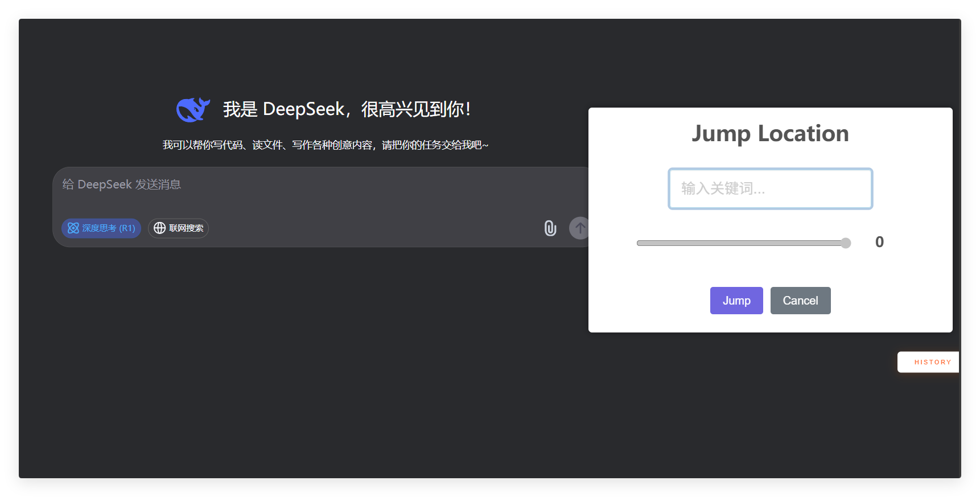Click the 输入关键词 keyword input field
The width and height of the screenshot is (980, 497).
[x=770, y=188]
